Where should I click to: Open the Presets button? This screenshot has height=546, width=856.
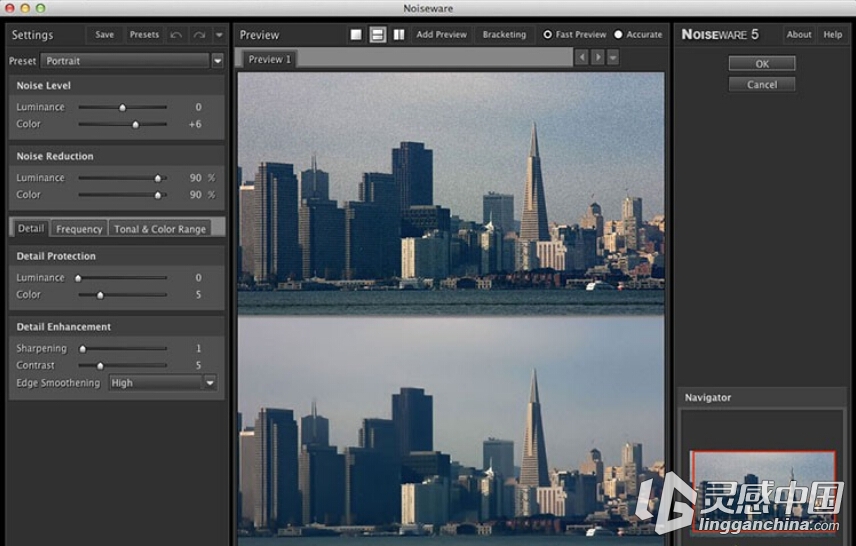144,35
